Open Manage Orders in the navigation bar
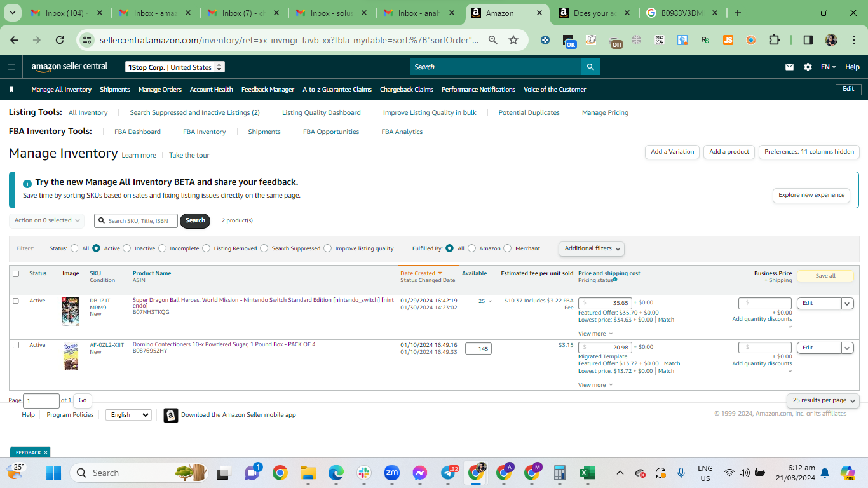Image resolution: width=868 pixels, height=488 pixels. click(160, 90)
